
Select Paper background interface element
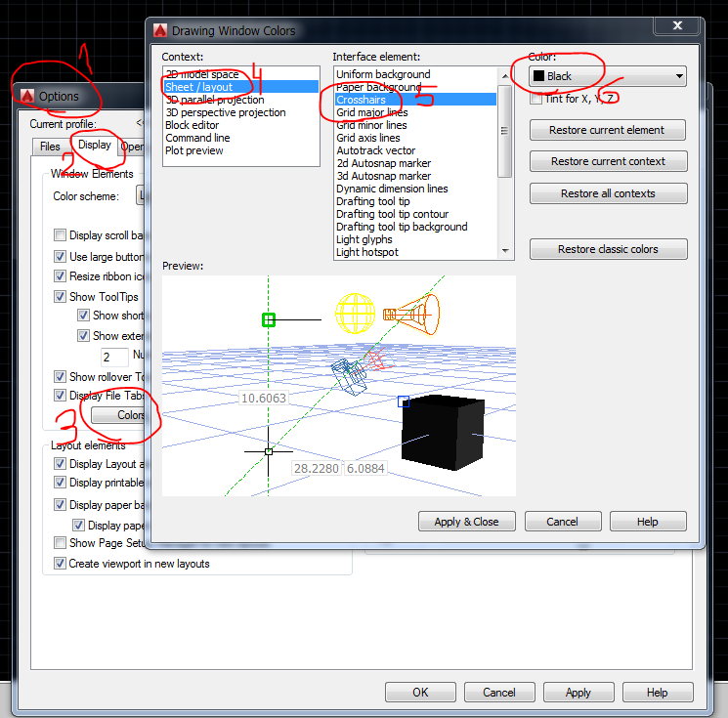tap(415, 87)
